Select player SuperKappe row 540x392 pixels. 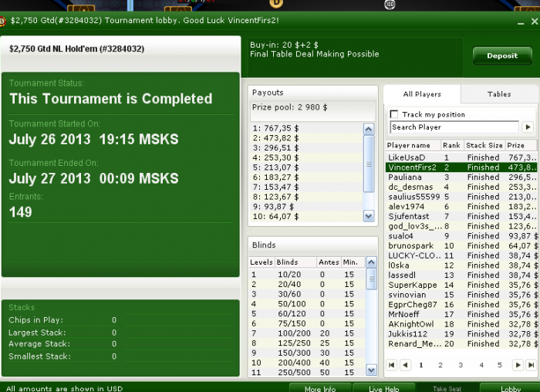461,285
